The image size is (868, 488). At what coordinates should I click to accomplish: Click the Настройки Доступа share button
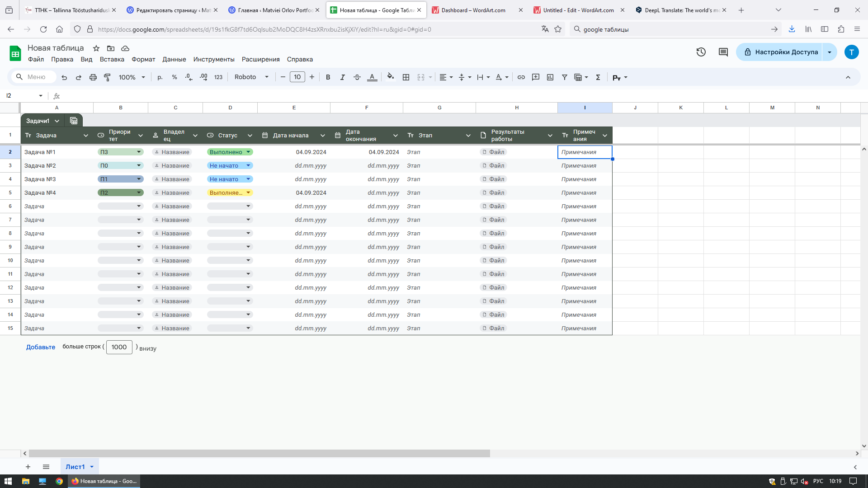[781, 52]
